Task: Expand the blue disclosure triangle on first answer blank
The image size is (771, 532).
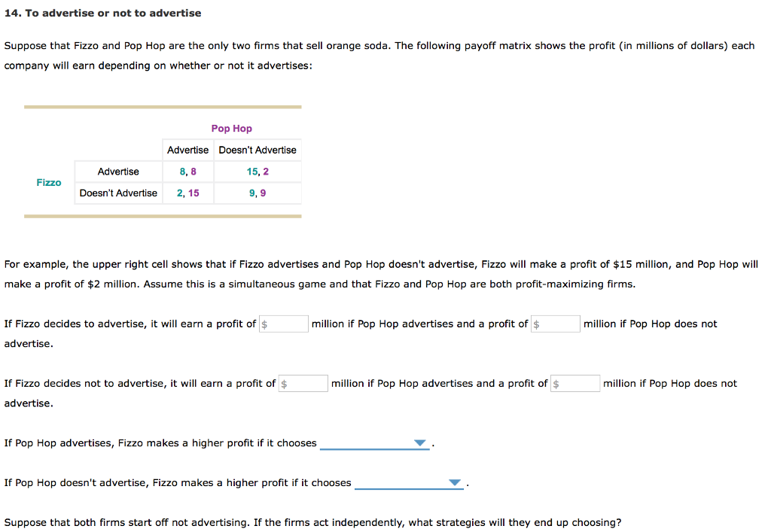Action: 420,442
